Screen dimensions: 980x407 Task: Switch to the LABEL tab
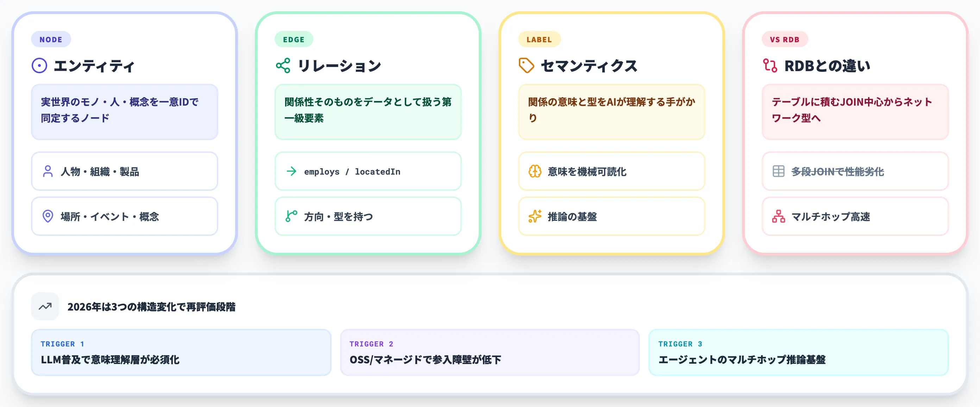539,39
